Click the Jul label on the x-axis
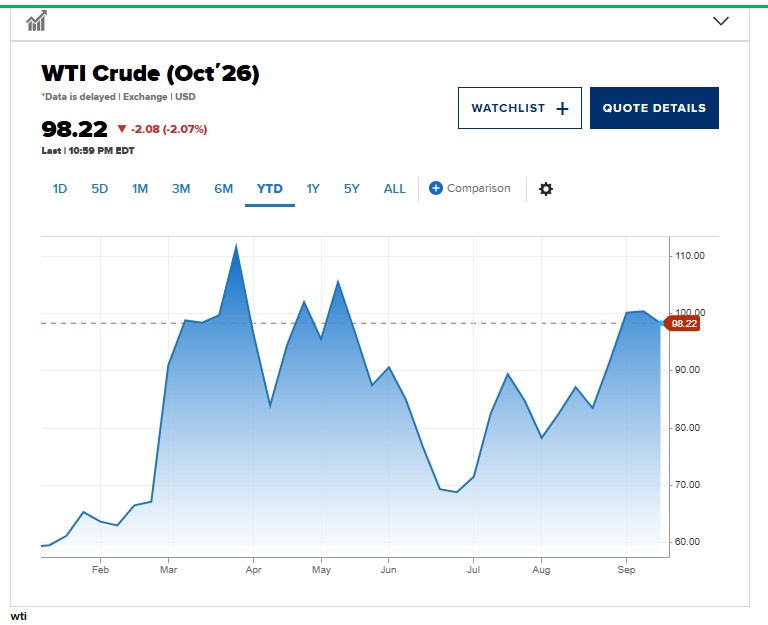 coord(473,570)
